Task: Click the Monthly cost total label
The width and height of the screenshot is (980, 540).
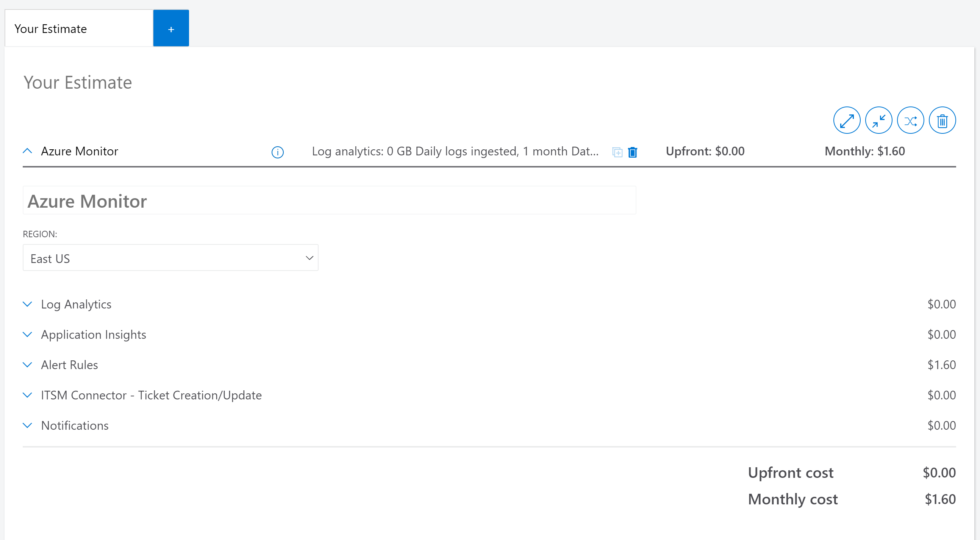Action: (793, 499)
